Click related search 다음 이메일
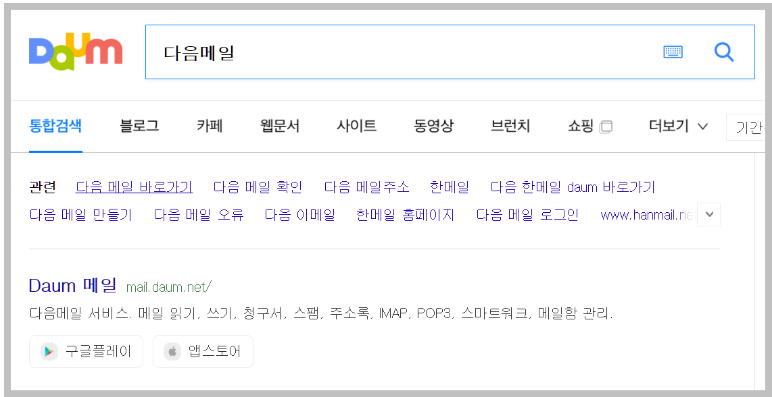Viewport: 772px width, 397px height. (x=300, y=215)
